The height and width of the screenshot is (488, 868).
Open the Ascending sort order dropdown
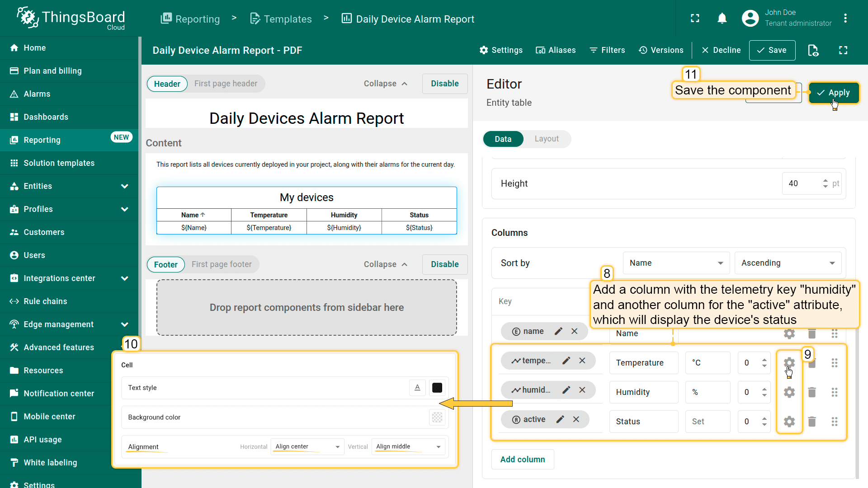pos(788,263)
